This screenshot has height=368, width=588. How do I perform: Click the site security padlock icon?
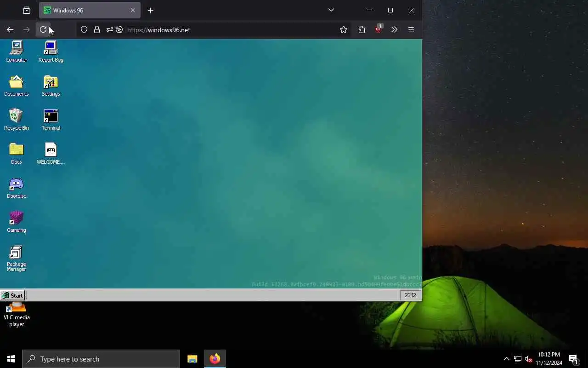[96, 29]
